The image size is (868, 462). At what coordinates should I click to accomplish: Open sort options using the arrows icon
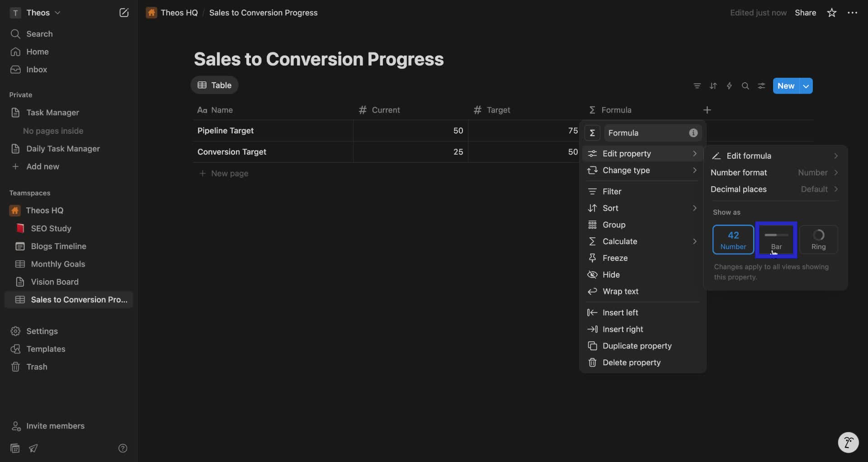coord(713,86)
